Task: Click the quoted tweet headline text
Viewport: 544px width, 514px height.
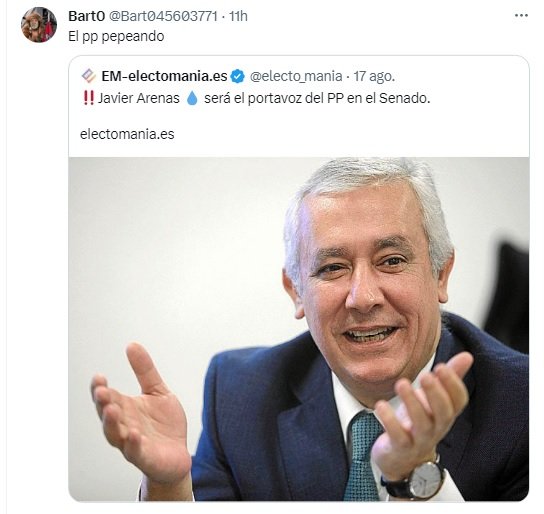Action: pos(256,98)
